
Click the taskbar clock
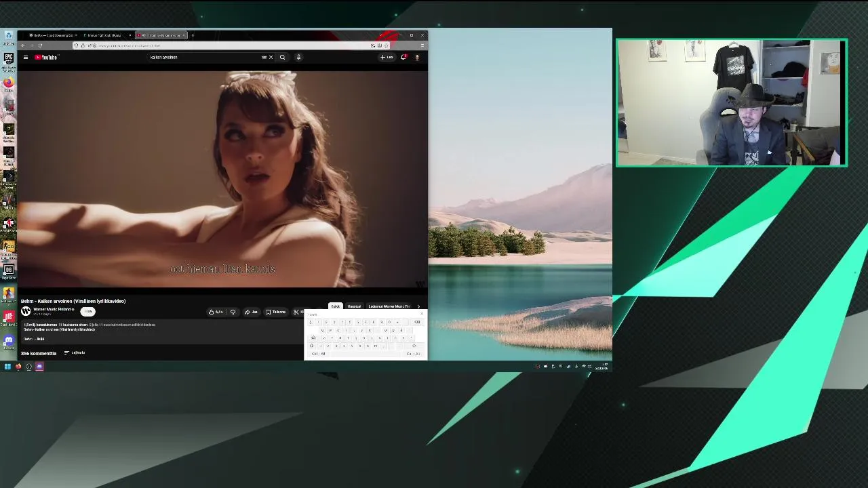pos(601,367)
